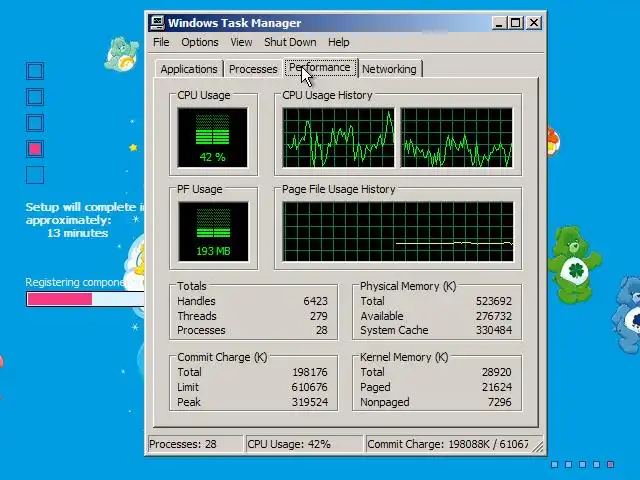The height and width of the screenshot is (480, 640).
Task: Click the Page File Usage History graph
Action: pos(398,231)
